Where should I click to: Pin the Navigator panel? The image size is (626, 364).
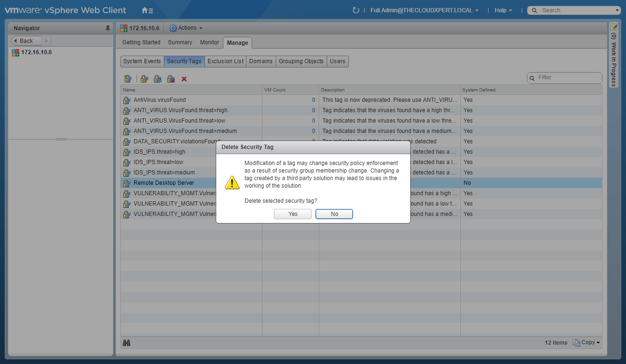pyautogui.click(x=108, y=28)
